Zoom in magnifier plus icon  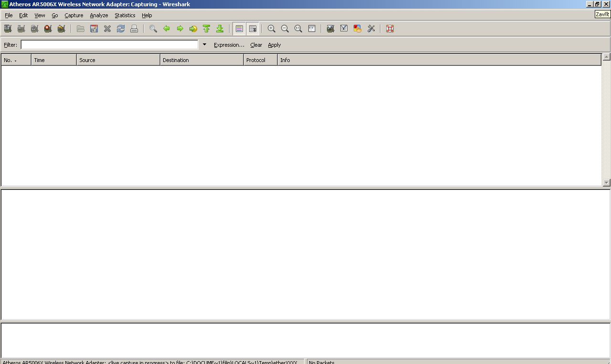point(272,29)
